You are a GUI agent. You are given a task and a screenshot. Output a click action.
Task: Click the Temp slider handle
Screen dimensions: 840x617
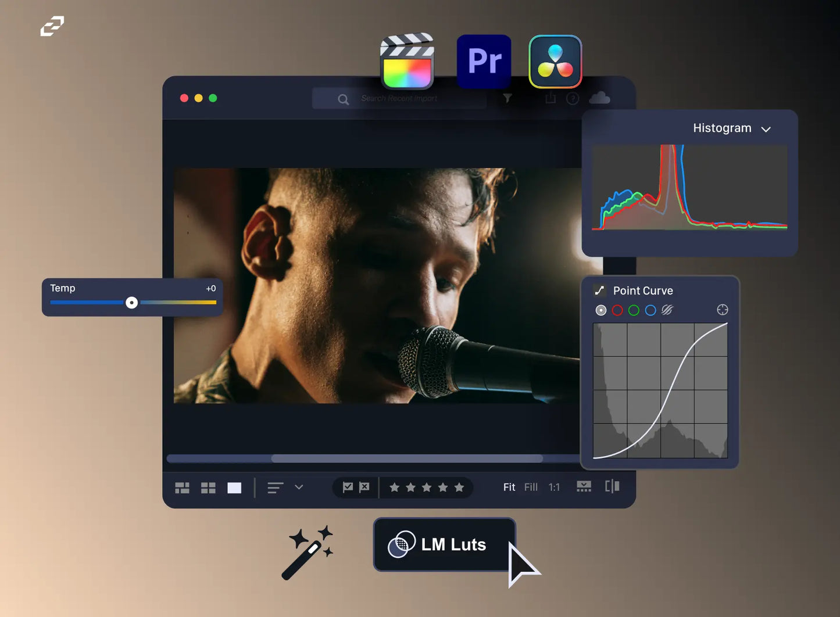coord(132,302)
